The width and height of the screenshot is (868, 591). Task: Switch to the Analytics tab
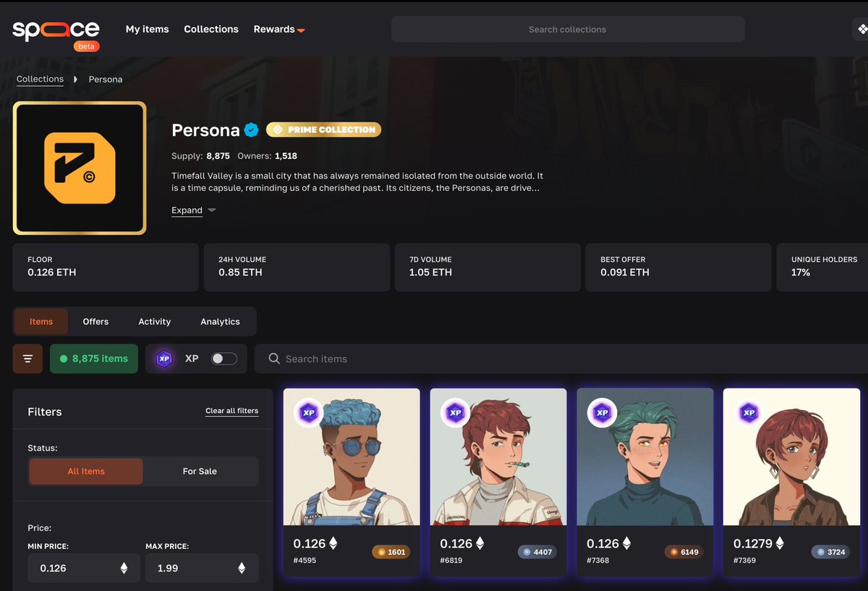coord(220,322)
